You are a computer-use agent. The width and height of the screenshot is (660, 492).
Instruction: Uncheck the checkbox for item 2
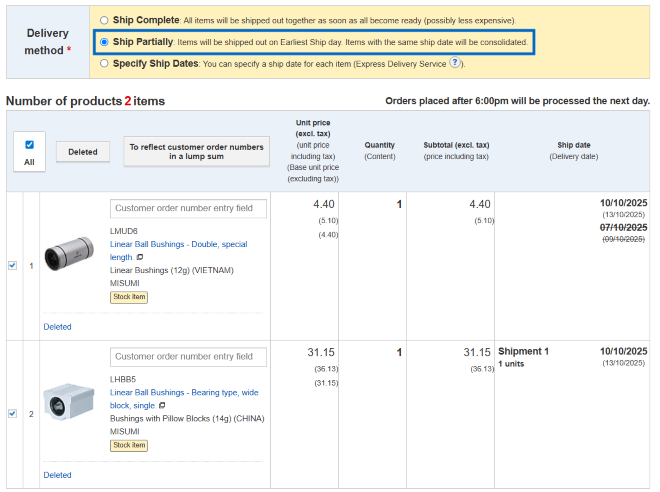13,413
